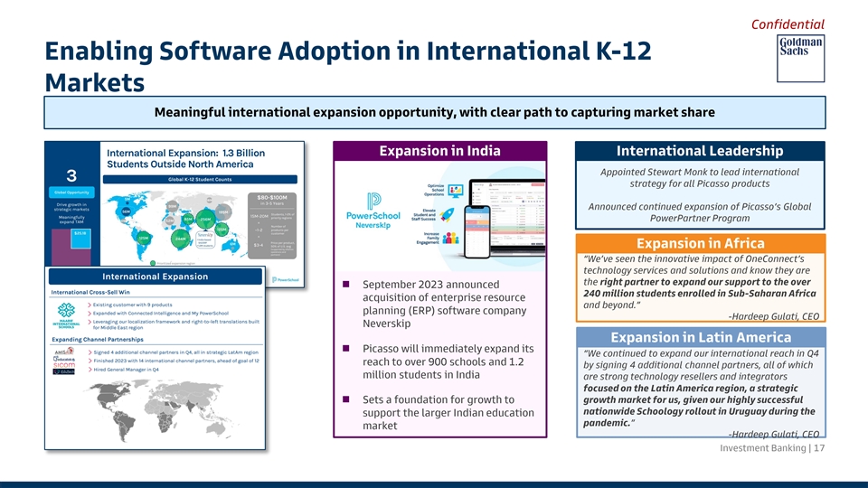Click the Goldman Sachs logo
The height and width of the screenshot is (488, 868).
[801, 52]
